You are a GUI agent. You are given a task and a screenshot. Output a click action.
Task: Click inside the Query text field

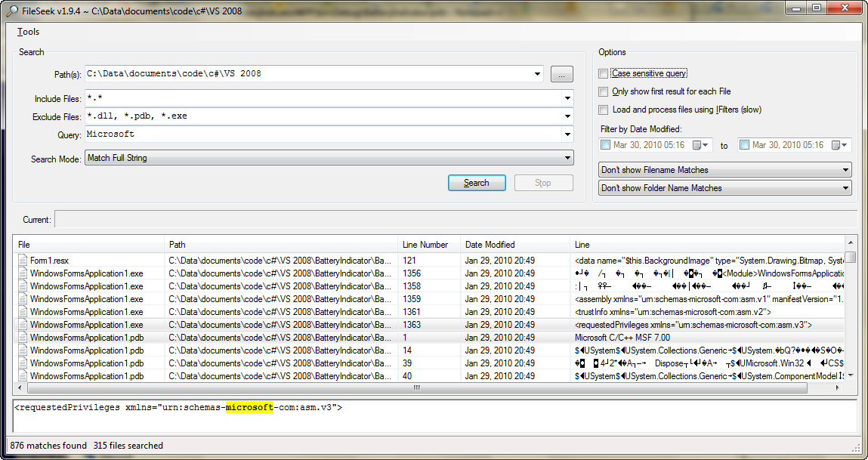click(325, 134)
